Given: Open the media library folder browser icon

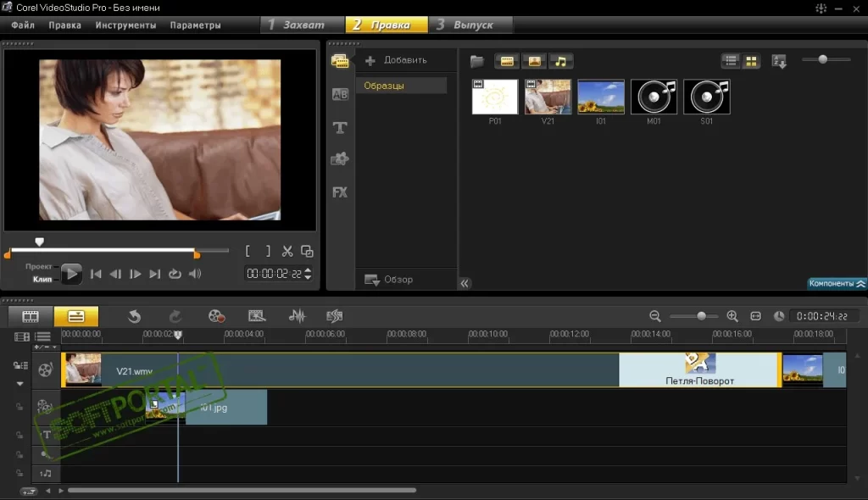Looking at the screenshot, I should pos(476,60).
